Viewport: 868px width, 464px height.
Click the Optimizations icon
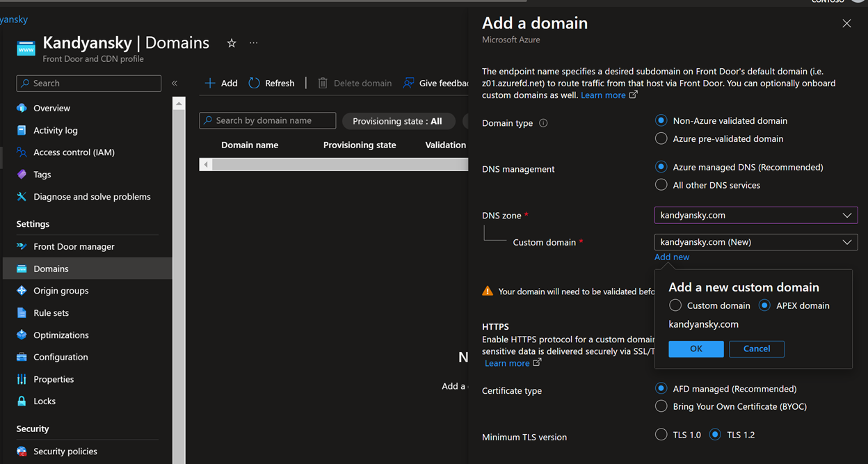tap(22, 335)
